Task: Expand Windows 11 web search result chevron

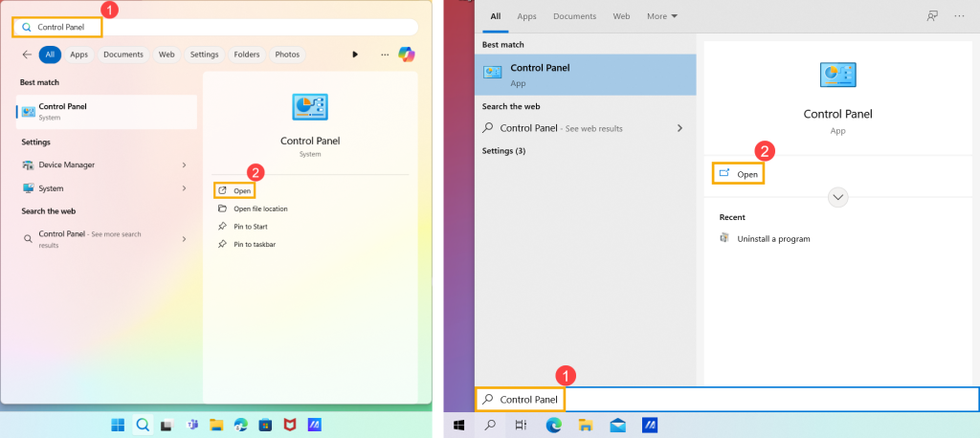Action: click(x=185, y=239)
